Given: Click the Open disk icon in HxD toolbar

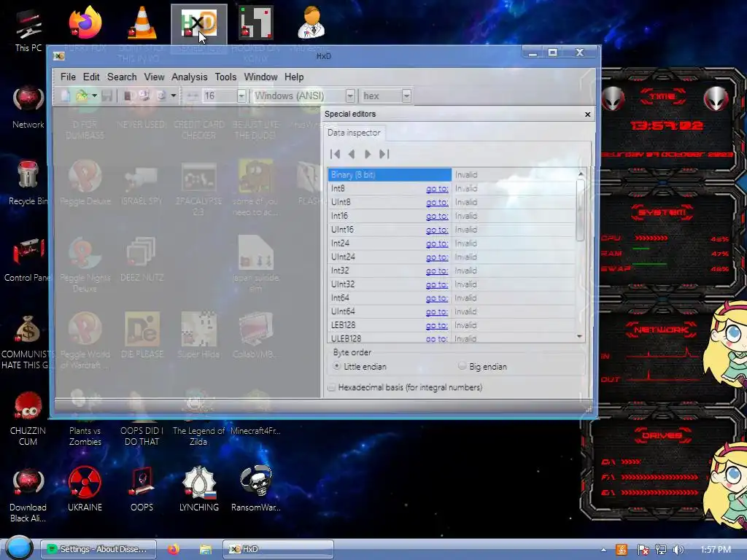Looking at the screenshot, I should tap(144, 96).
